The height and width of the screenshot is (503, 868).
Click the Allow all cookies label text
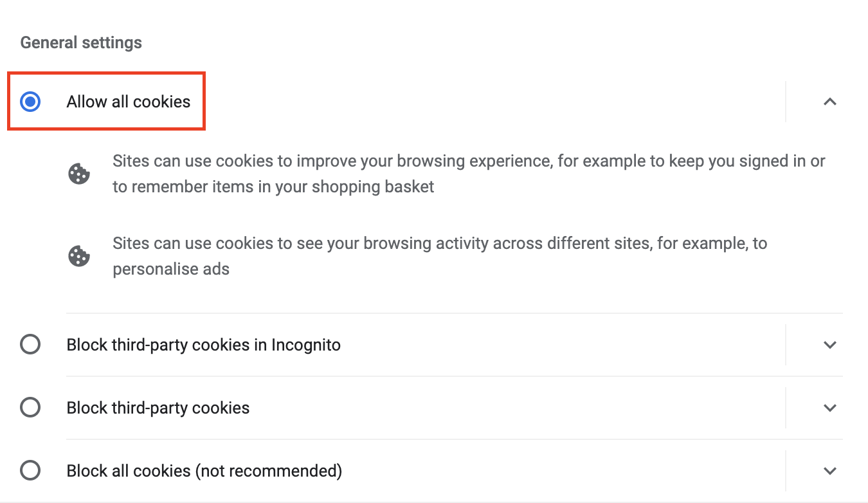(129, 102)
